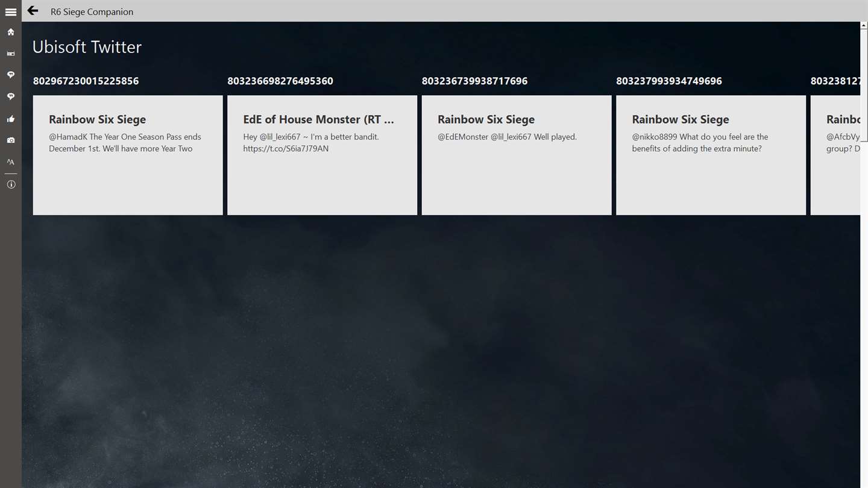Go back using the arrow button
Image resolution: width=868 pixels, height=488 pixels.
[x=33, y=11]
